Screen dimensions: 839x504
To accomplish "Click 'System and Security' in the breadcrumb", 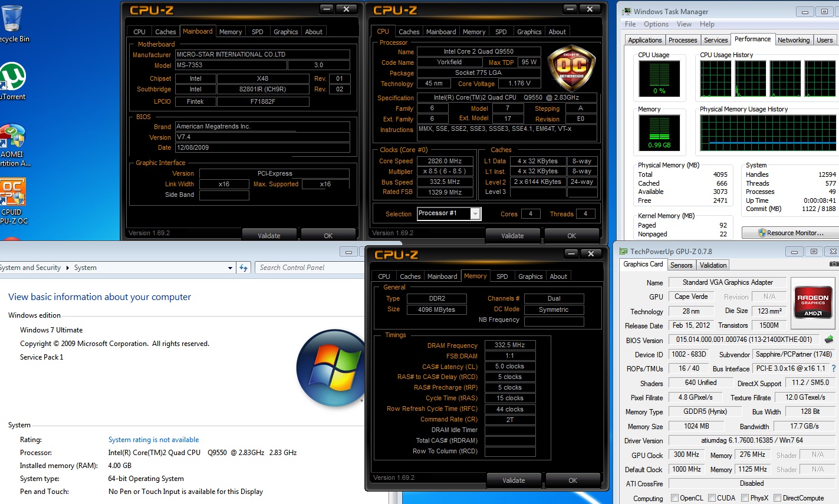I will [30, 268].
